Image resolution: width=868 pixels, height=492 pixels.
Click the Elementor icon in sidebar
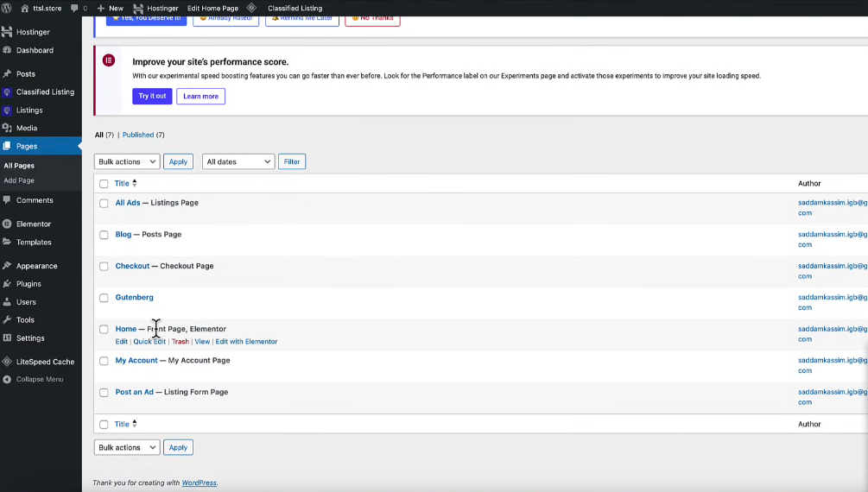(7, 224)
